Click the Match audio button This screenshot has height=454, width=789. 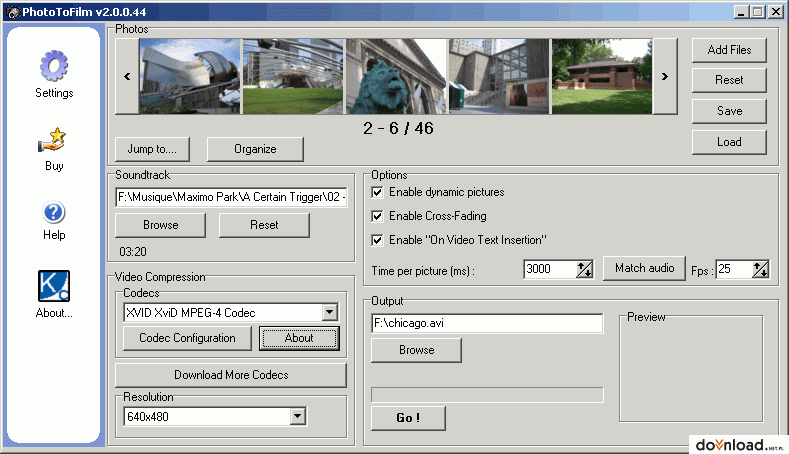click(645, 268)
